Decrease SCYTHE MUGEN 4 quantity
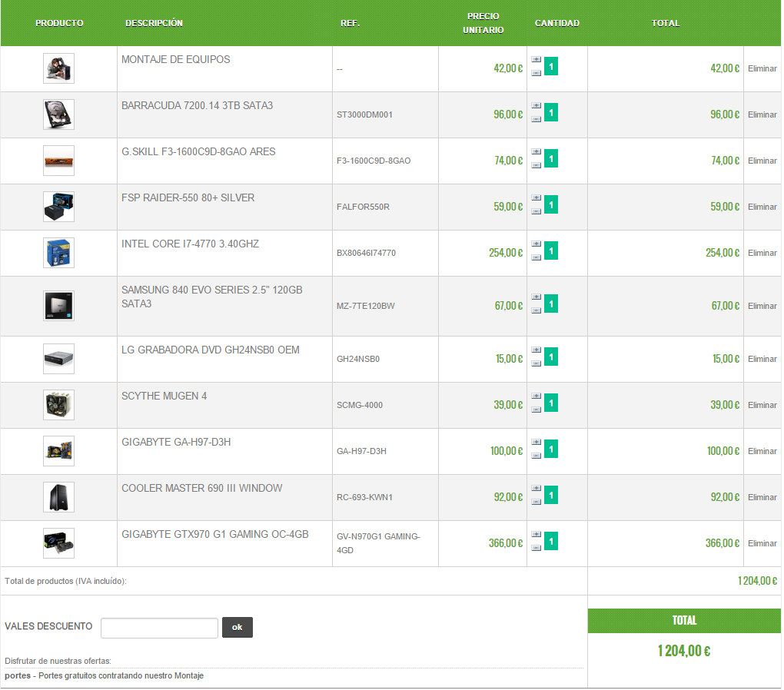784x690 pixels. point(536,409)
